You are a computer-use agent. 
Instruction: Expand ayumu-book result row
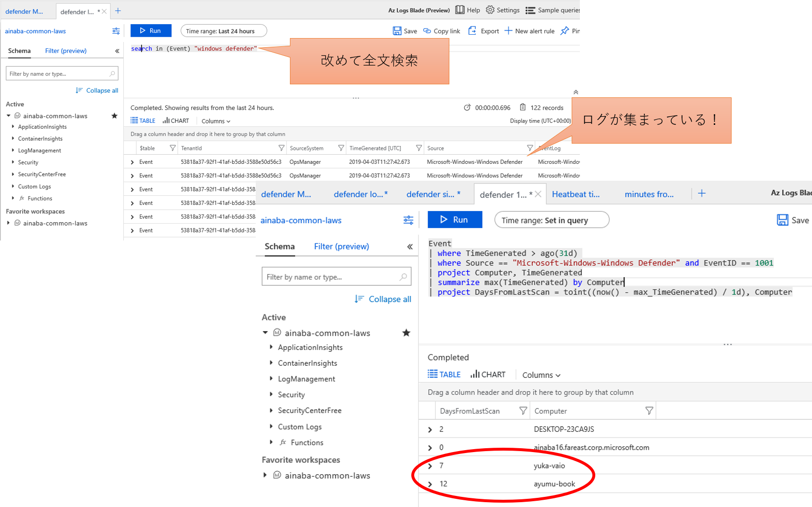[430, 484]
